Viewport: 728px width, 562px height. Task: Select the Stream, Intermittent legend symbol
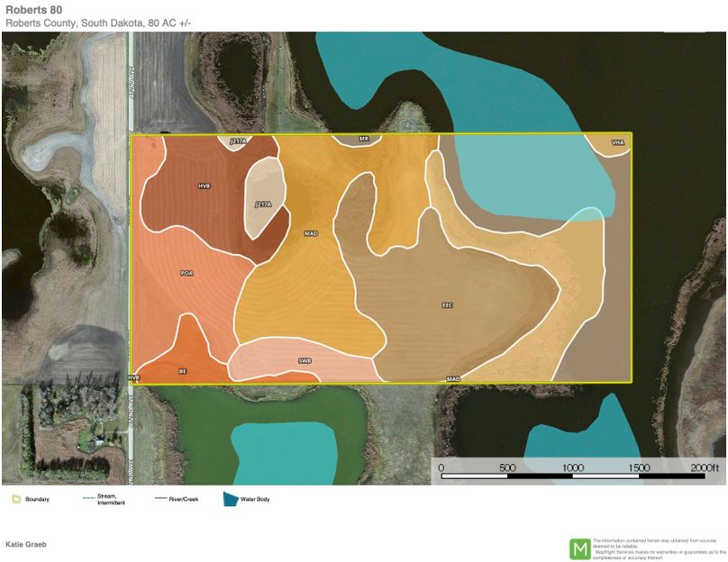pos(87,496)
